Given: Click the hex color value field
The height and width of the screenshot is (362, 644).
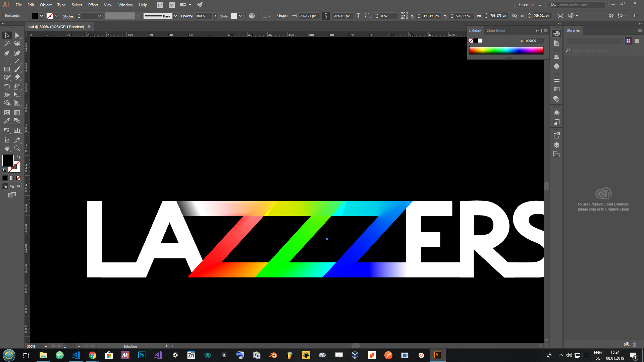Looking at the screenshot, I should (533, 41).
